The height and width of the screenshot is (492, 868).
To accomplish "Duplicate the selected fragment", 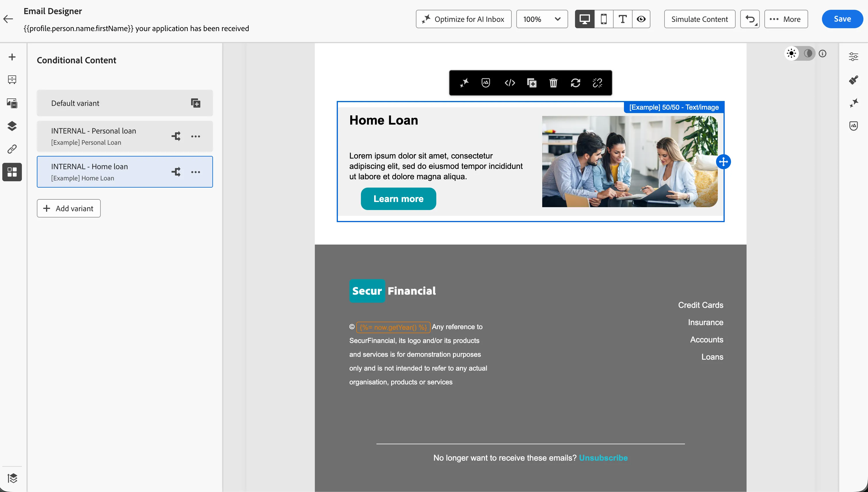I will click(x=532, y=83).
